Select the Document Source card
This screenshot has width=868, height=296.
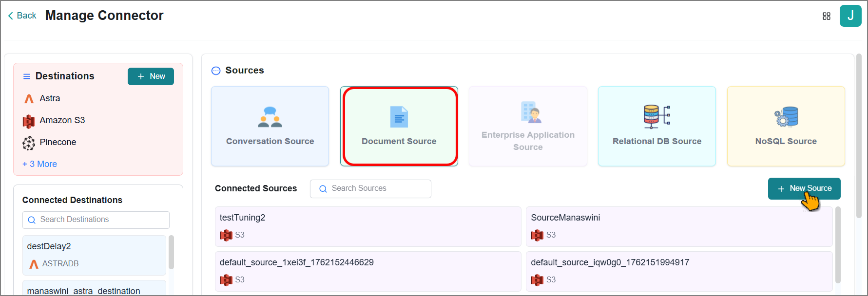tap(399, 126)
